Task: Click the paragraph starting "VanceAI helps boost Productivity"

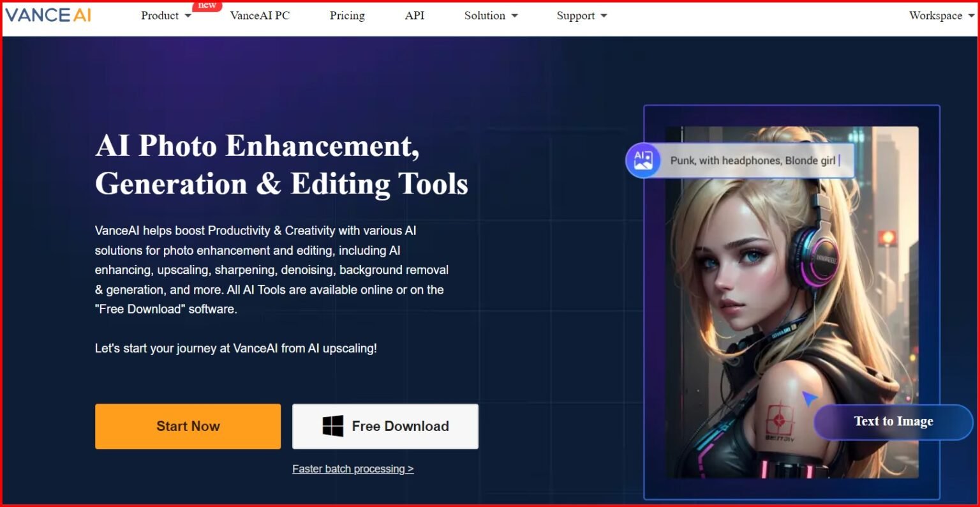Action: [x=272, y=269]
